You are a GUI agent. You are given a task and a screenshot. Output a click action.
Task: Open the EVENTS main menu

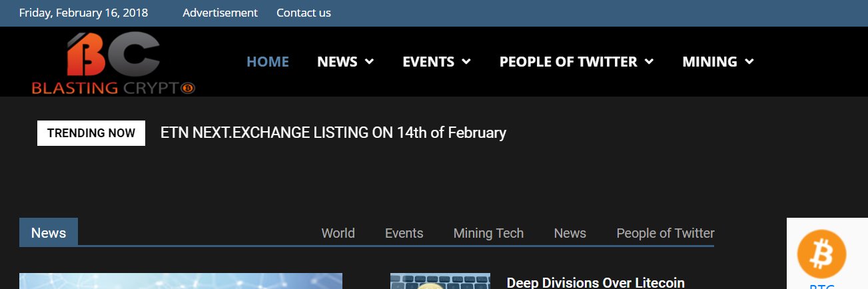(x=428, y=62)
